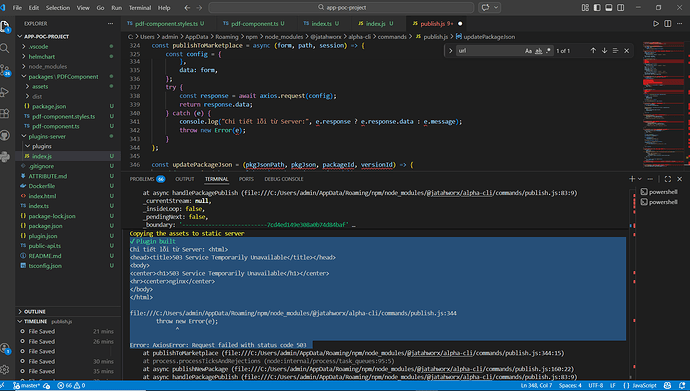The height and width of the screenshot is (391, 690).
Task: Open the Selection menu
Action: (x=58, y=7)
